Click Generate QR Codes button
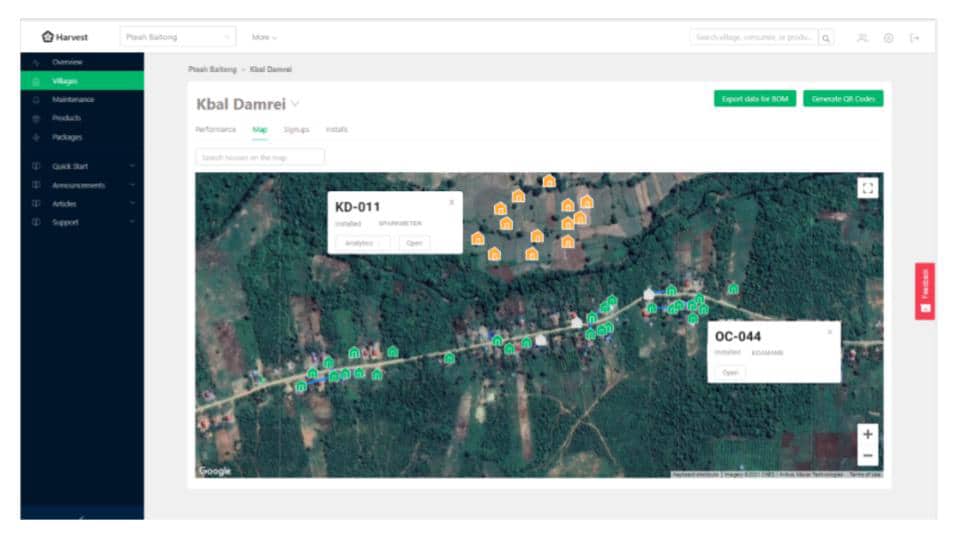The height and width of the screenshot is (547, 960). pyautogui.click(x=842, y=98)
